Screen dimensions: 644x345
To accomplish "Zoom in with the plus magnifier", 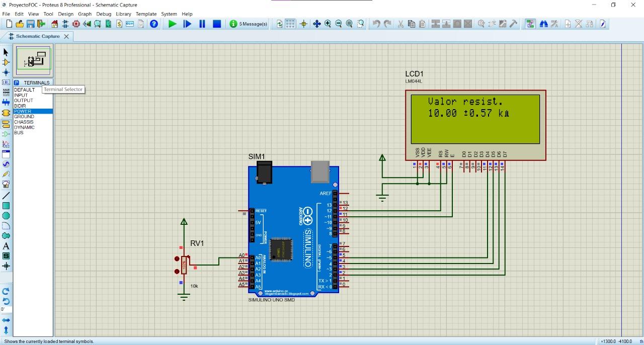I will 328,24.
